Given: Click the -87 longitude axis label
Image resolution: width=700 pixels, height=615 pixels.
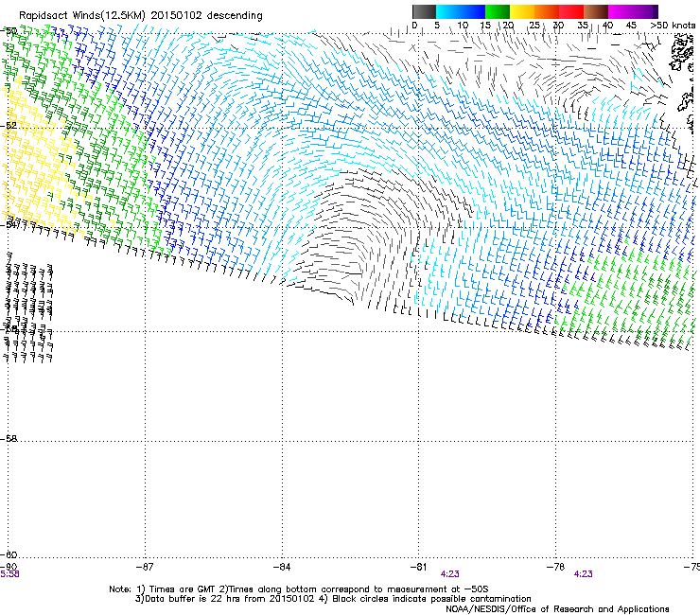Looking at the screenshot, I should pos(145,567).
